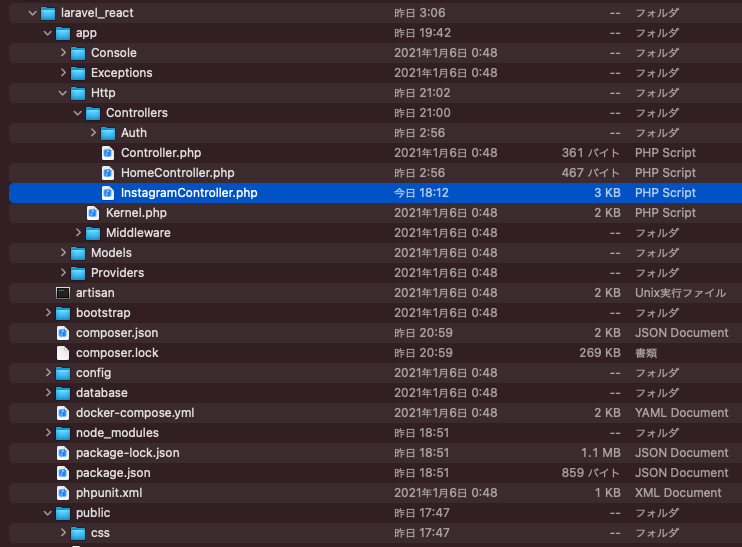The image size is (742, 547).
Task: Click the Middleware folder icon
Action: 93,233
